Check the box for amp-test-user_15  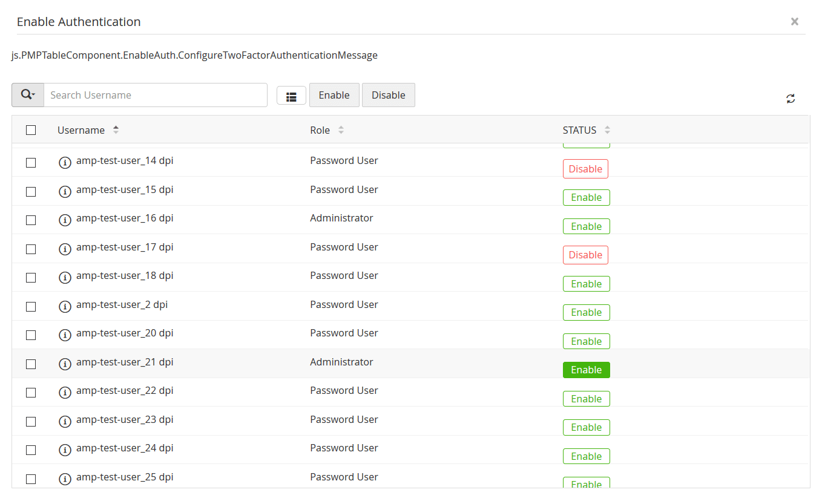coord(31,192)
